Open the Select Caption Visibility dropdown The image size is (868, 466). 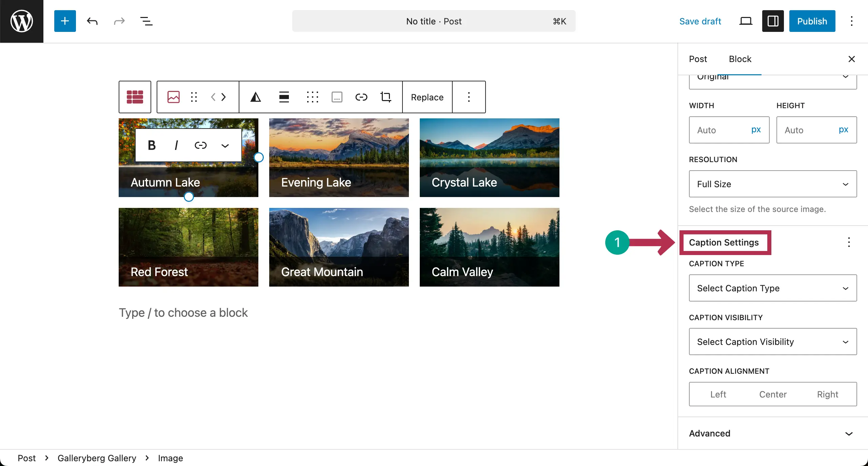tap(773, 342)
